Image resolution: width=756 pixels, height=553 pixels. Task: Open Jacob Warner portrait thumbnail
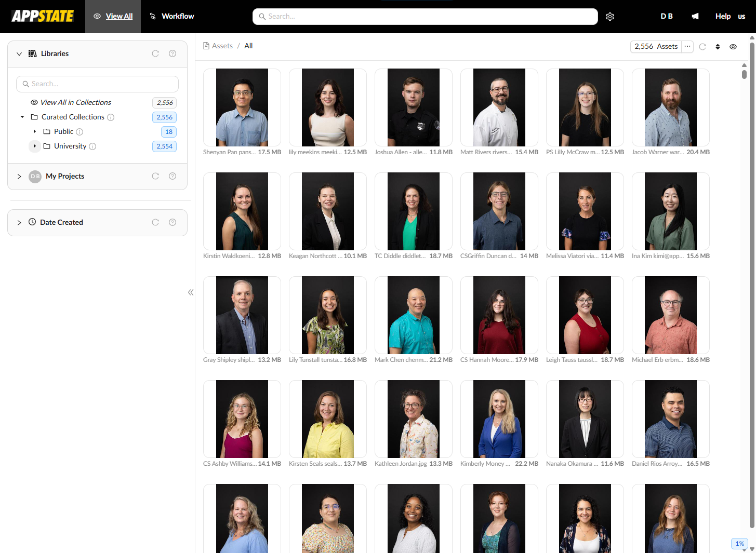click(x=671, y=107)
